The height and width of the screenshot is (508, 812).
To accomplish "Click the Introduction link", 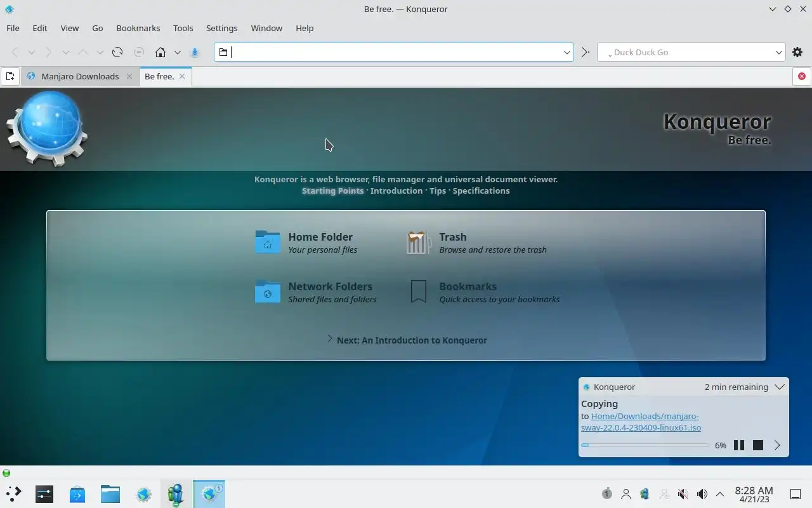I will (396, 190).
